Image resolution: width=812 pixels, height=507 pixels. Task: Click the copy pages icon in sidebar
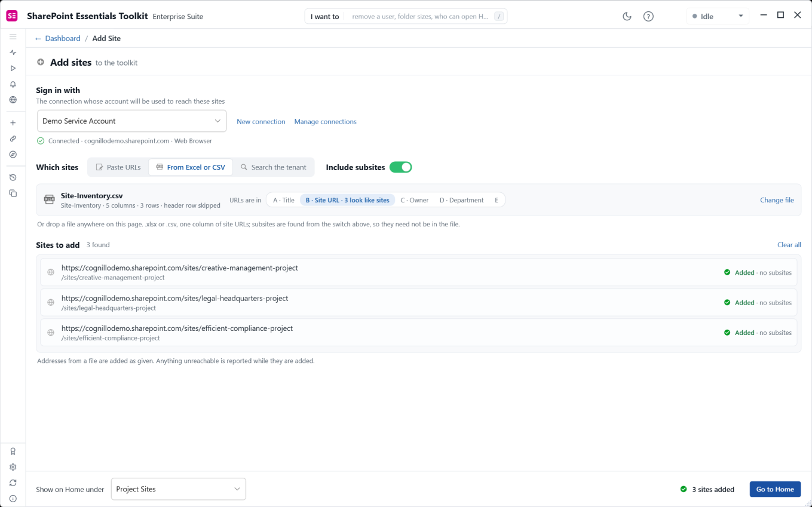(x=13, y=193)
